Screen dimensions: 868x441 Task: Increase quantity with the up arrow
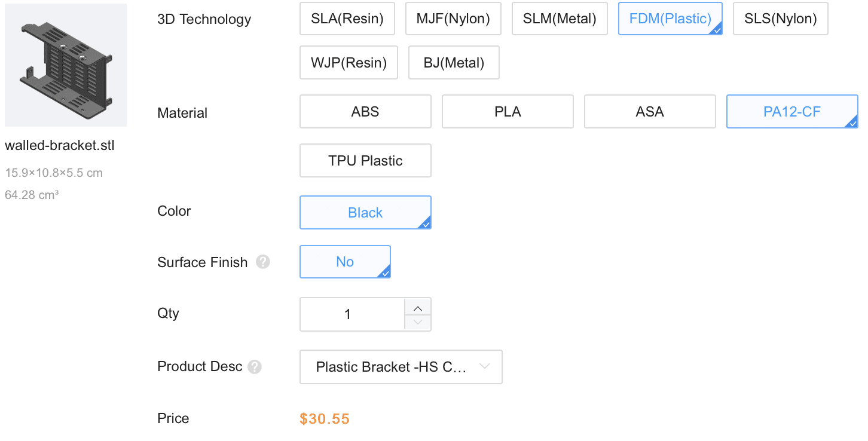(418, 307)
